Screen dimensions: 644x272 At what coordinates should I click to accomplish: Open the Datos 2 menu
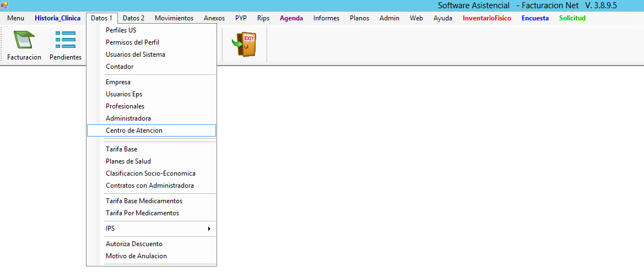click(133, 18)
